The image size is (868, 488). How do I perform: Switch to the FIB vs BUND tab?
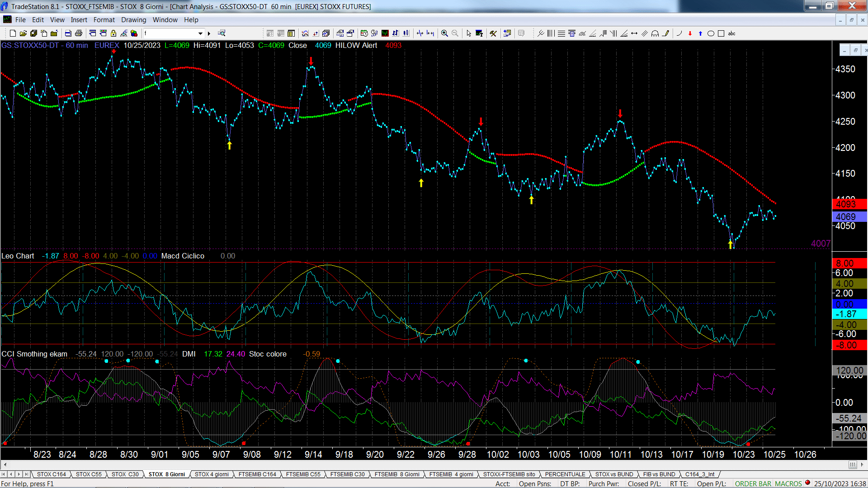point(659,474)
